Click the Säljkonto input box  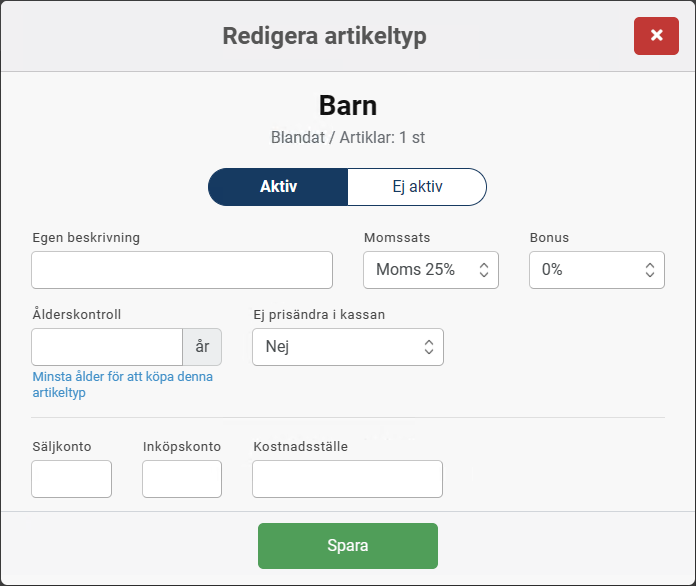(71, 479)
